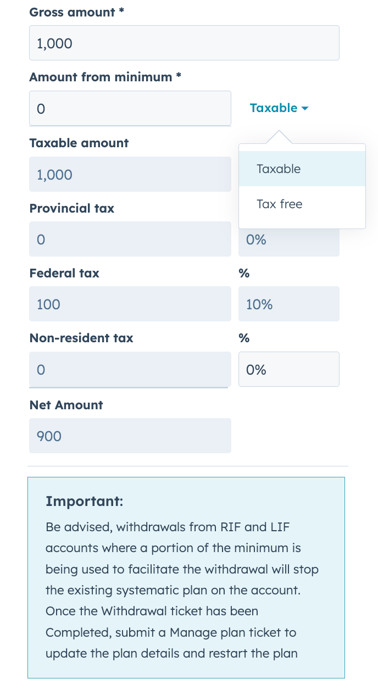378x690 pixels.
Task: Click the Gross amount label
Action: (x=77, y=12)
